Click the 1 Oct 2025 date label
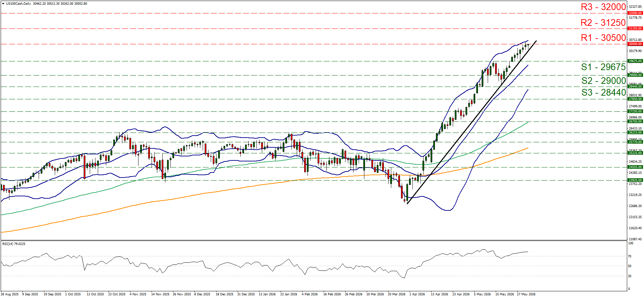 tap(73, 294)
